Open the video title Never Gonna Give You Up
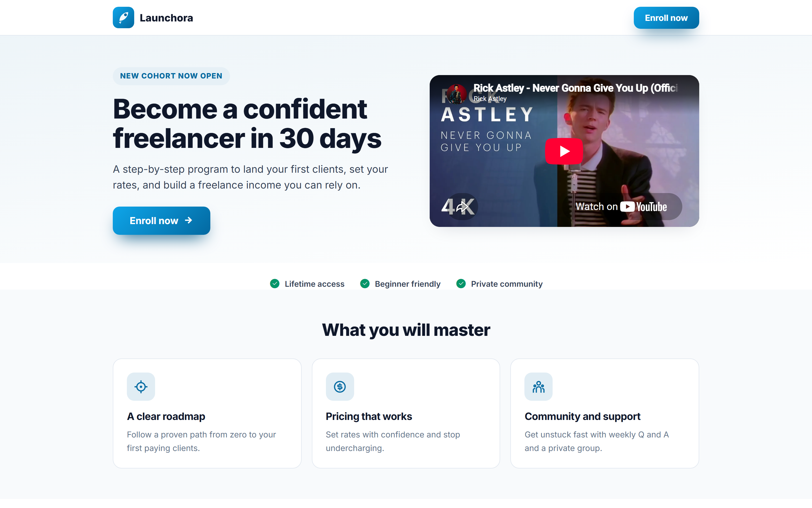 (x=575, y=88)
